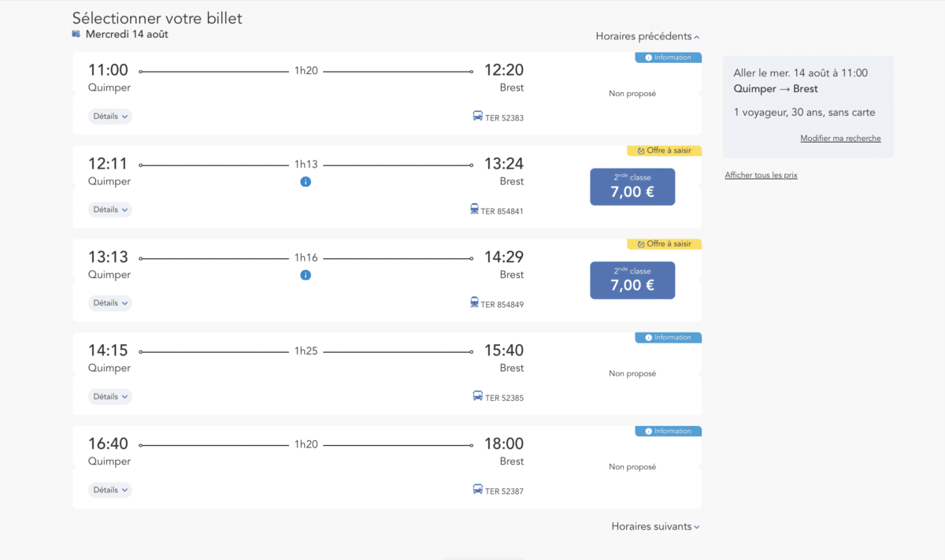
Task: Click the bus icon next to TER 52383
Action: pyautogui.click(x=478, y=117)
